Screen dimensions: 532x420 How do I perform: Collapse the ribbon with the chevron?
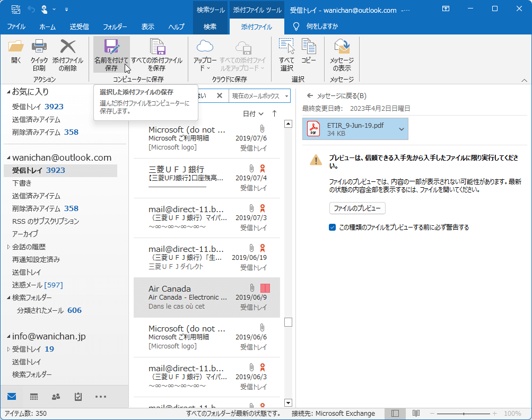(x=524, y=81)
